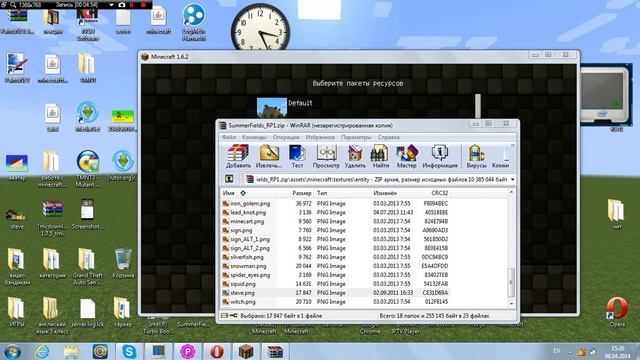Open the Файл menu in WinRAR
The height and width of the screenshot is (360, 640).
click(229, 137)
